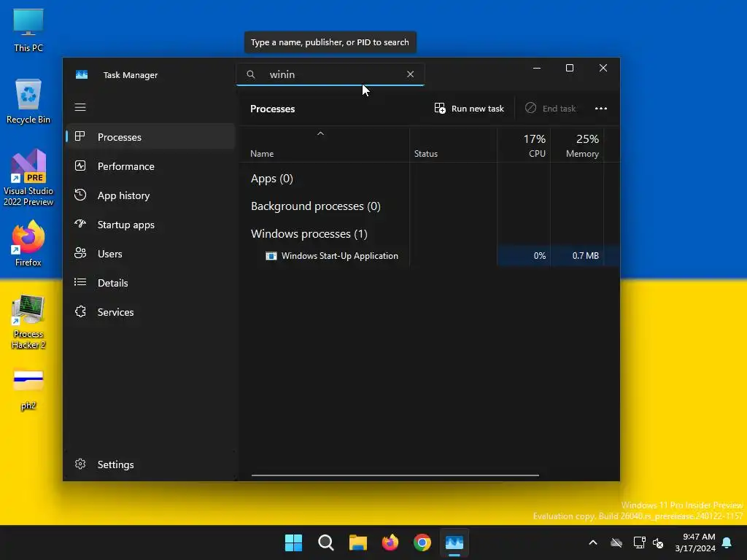
Task: Click the Details list icon
Action: [80, 282]
